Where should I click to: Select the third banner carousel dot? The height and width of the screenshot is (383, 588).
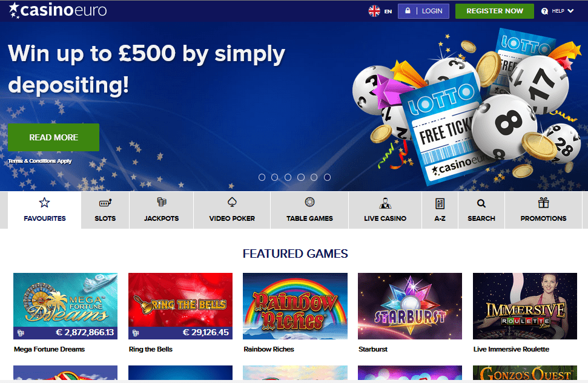coord(288,177)
